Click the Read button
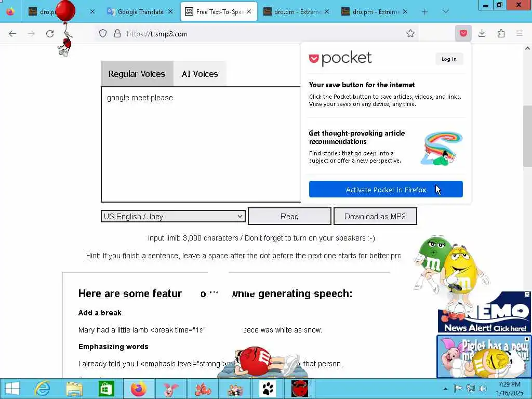This screenshot has width=532, height=399. 289,217
